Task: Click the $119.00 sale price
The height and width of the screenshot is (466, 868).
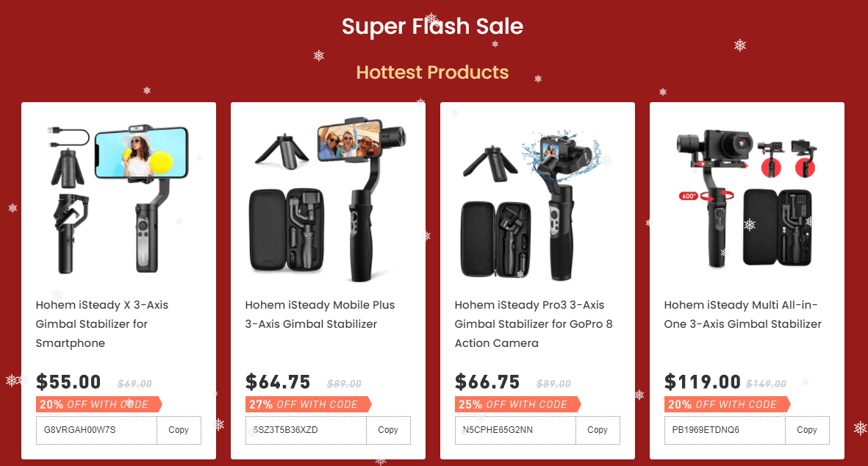Action: [702, 382]
